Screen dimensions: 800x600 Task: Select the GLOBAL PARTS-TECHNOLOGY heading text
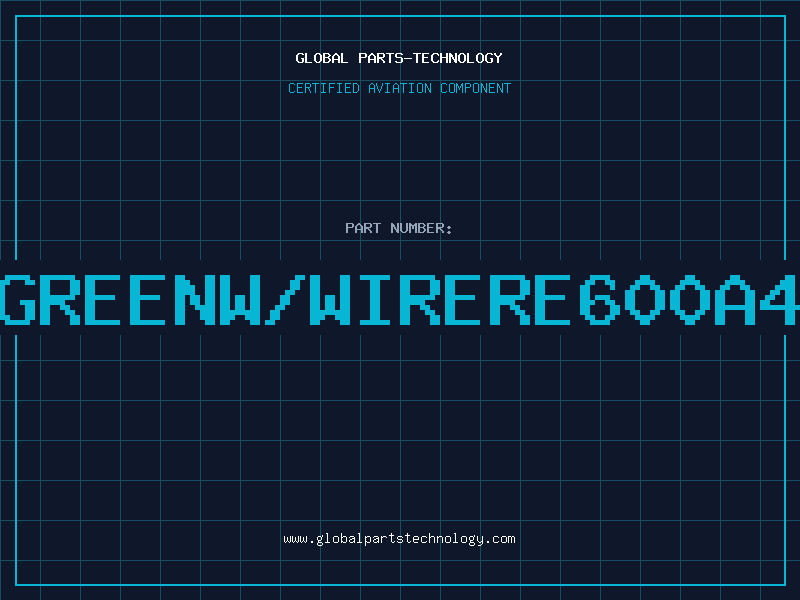(399, 58)
